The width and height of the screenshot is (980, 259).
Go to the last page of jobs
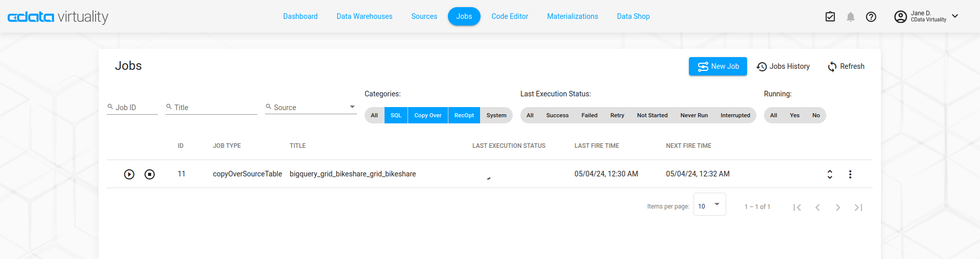(858, 207)
